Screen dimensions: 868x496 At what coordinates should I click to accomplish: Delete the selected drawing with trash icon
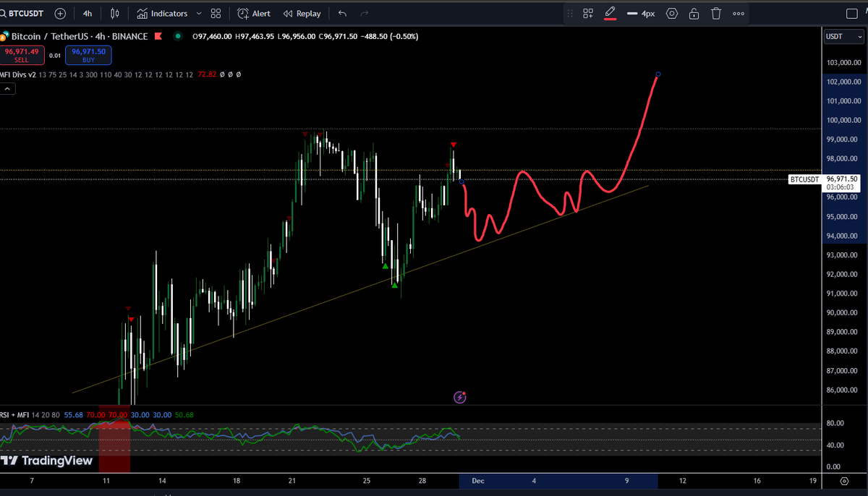[716, 13]
